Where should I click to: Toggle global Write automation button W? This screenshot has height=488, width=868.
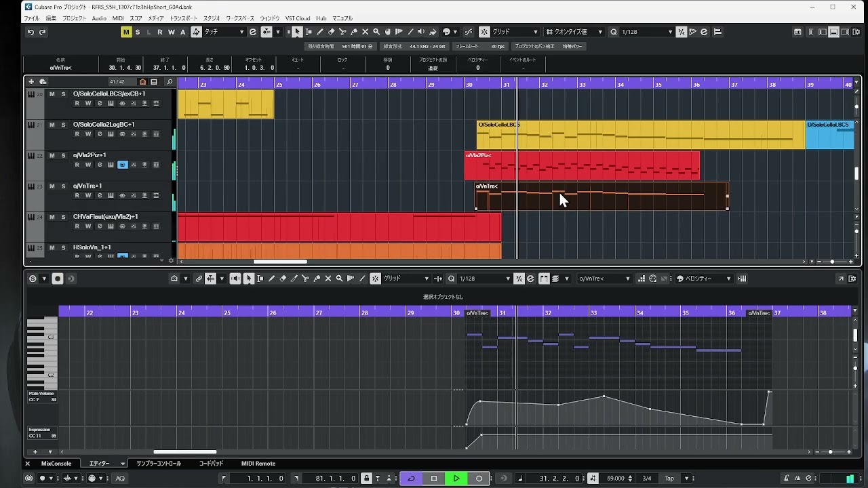[x=171, y=32]
